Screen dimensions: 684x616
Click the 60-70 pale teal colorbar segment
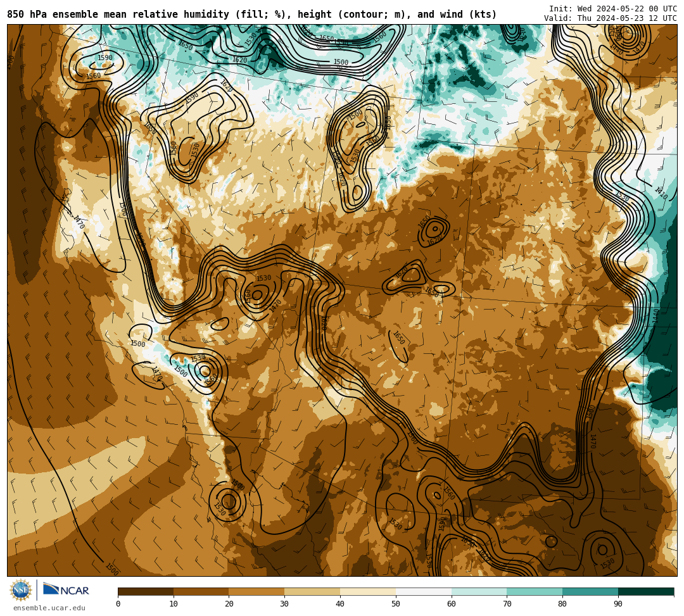[479, 591]
